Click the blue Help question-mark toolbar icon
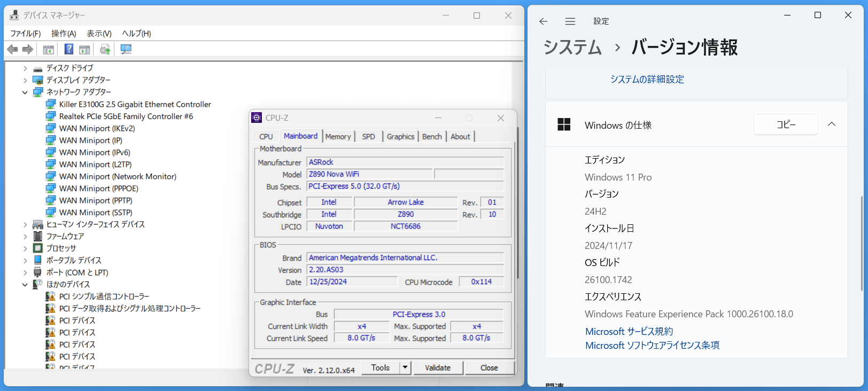Image resolution: width=868 pixels, height=391 pixels. coord(69,49)
